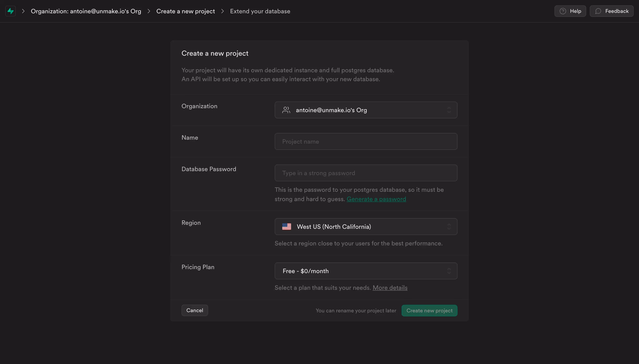Click the Feedback speech bubble icon
This screenshot has width=639, height=364.
pos(598,11)
